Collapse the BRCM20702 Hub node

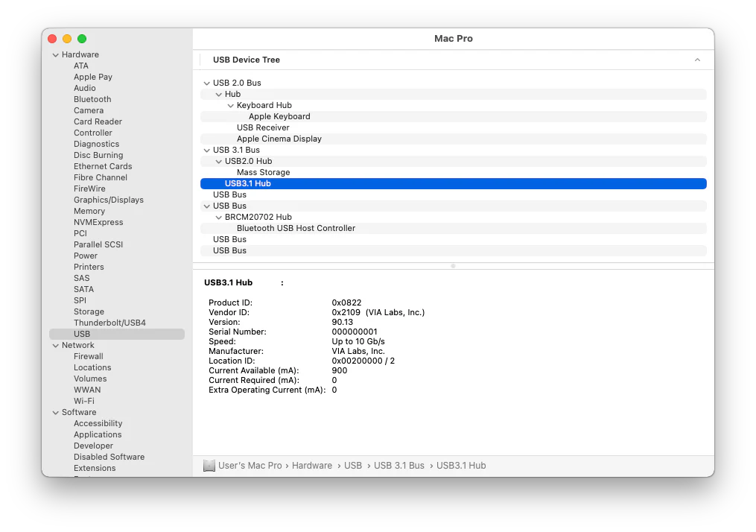click(x=218, y=217)
